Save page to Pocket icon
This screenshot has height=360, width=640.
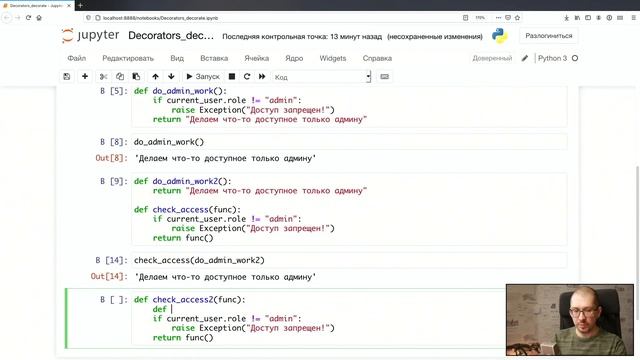coord(508,18)
